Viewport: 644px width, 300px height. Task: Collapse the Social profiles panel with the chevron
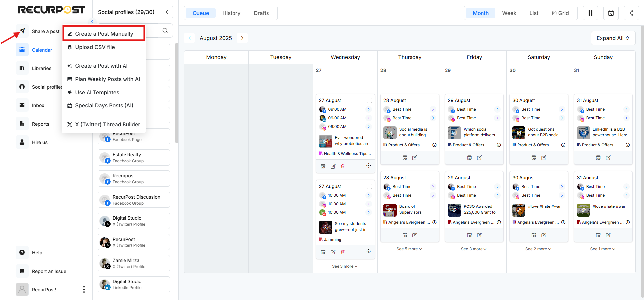pyautogui.click(x=167, y=12)
